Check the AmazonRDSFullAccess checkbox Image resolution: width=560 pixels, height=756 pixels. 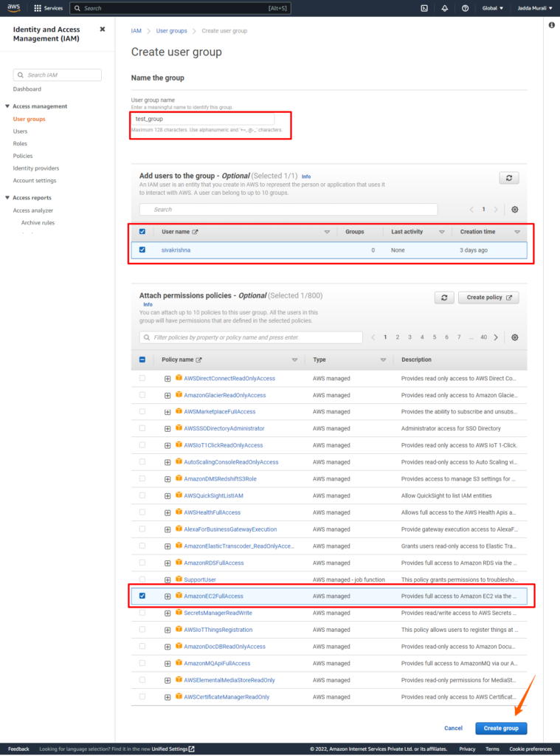142,562
